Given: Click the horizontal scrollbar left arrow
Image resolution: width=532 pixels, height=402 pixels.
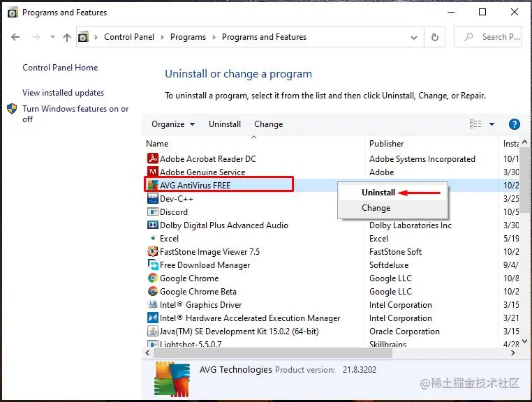Looking at the screenshot, I should tap(147, 353).
